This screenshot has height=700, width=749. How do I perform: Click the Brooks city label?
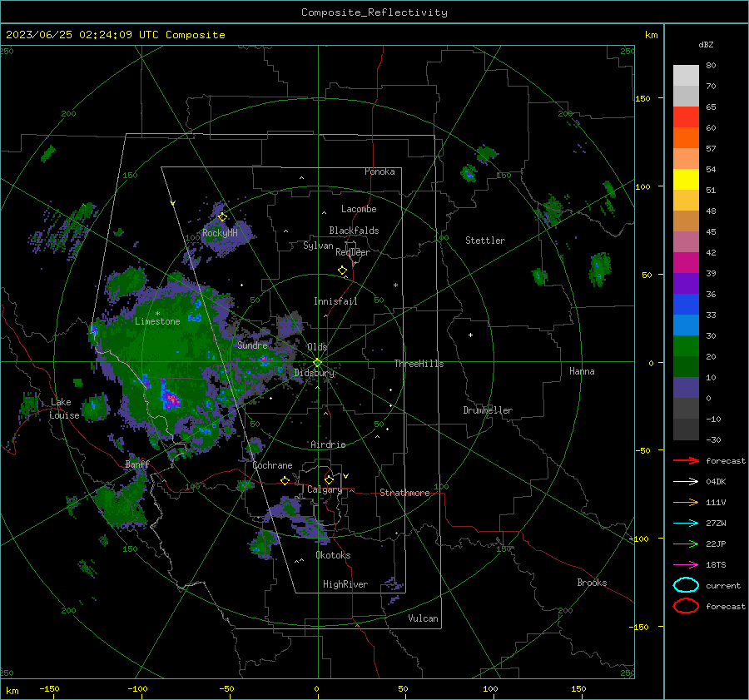coord(592,583)
